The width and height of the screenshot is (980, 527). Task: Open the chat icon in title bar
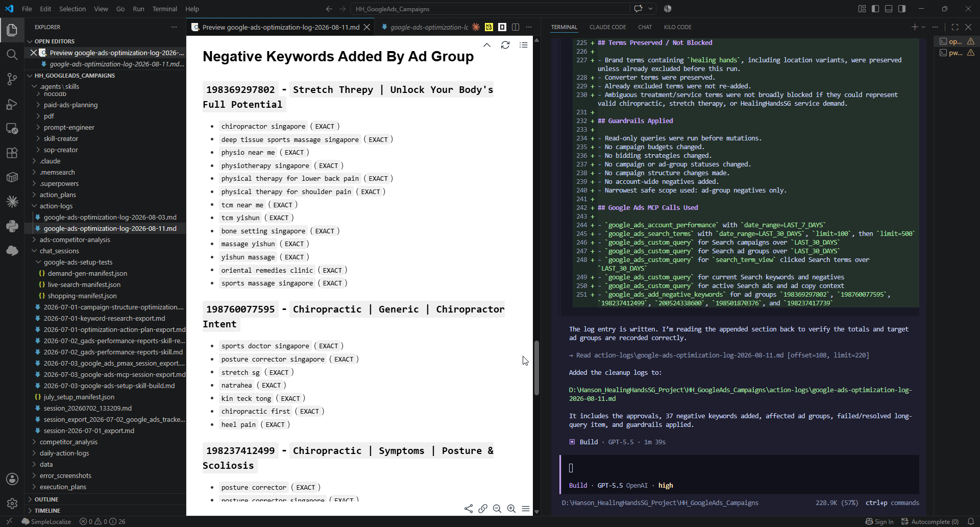pyautogui.click(x=638, y=9)
